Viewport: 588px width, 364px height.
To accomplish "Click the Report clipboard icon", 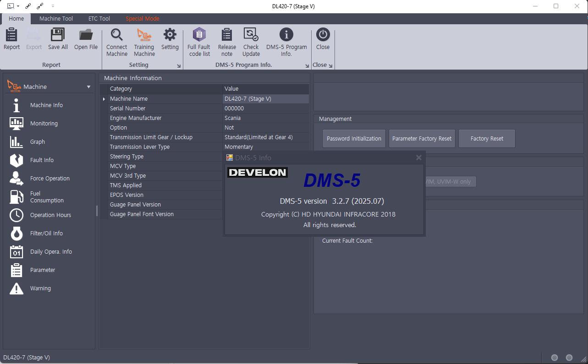I will 11,35.
